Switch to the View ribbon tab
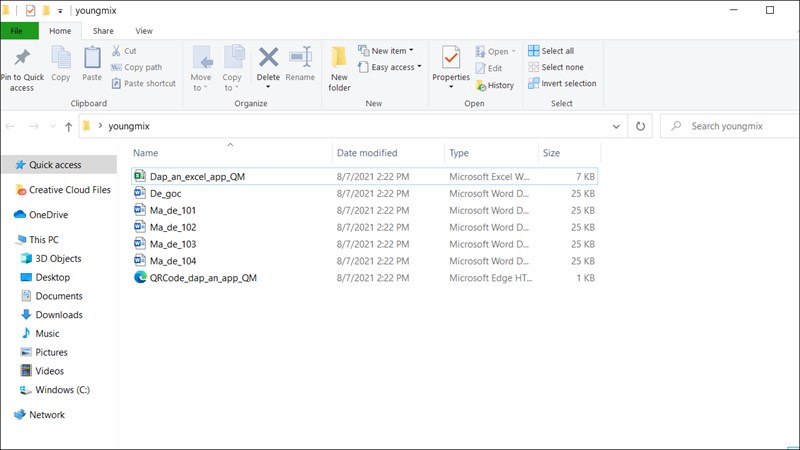 click(143, 31)
